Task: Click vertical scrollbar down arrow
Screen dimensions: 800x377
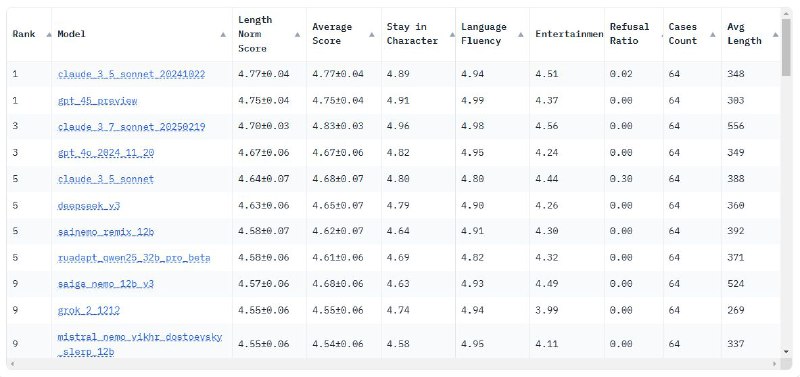Action: 786,351
